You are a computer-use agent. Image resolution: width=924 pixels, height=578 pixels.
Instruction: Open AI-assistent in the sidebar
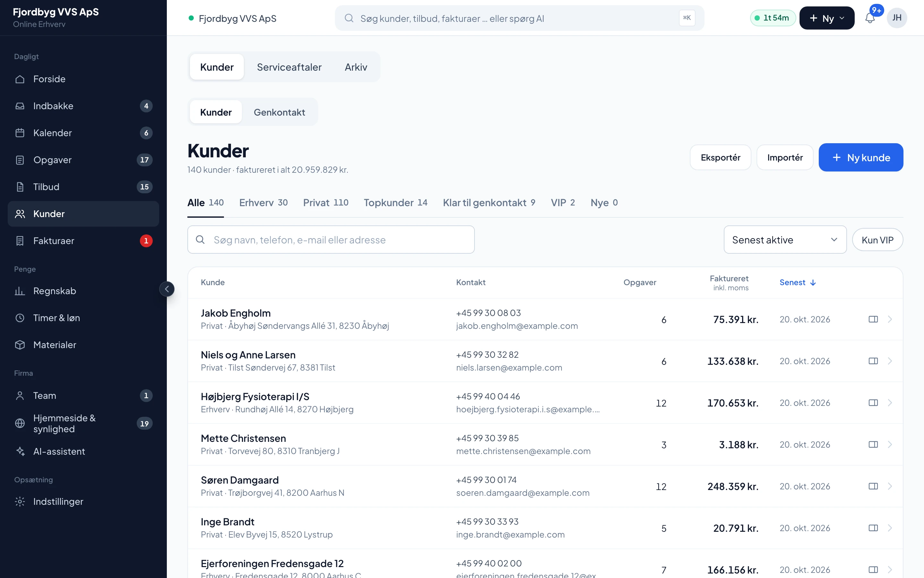click(x=83, y=451)
